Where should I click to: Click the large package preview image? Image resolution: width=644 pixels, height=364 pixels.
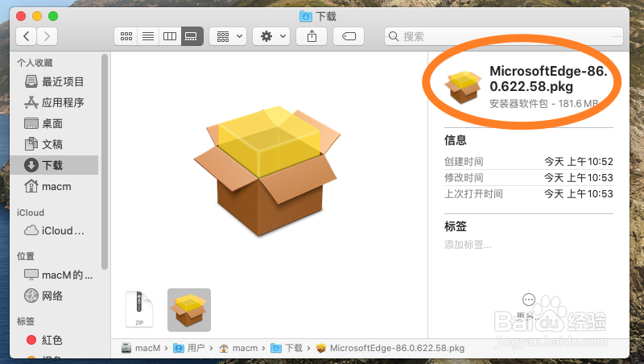pyautogui.click(x=267, y=171)
